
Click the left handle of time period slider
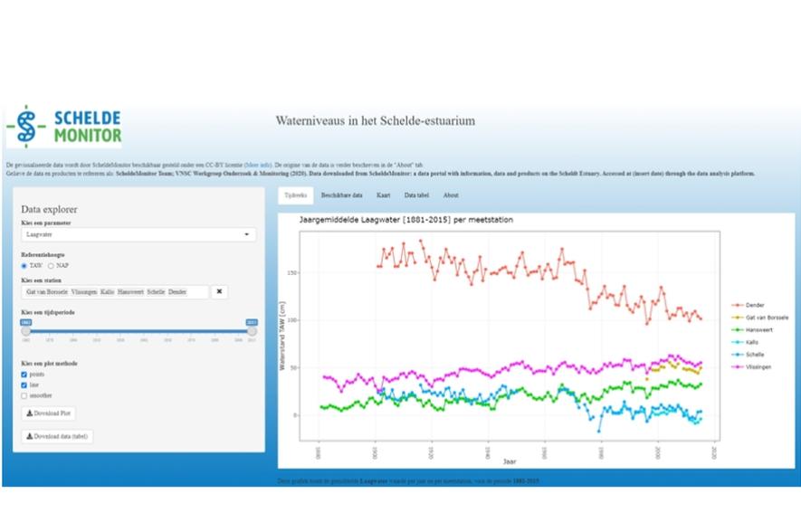pyautogui.click(x=26, y=331)
